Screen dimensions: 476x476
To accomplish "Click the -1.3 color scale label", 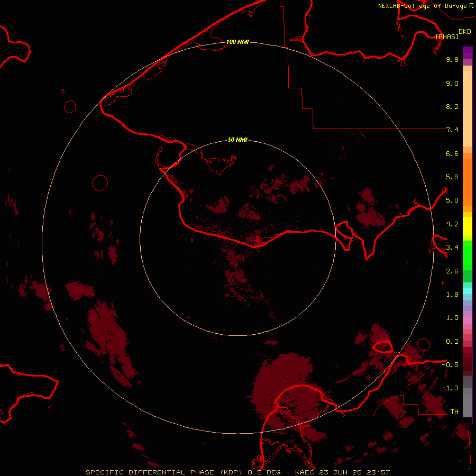I will tap(450, 388).
